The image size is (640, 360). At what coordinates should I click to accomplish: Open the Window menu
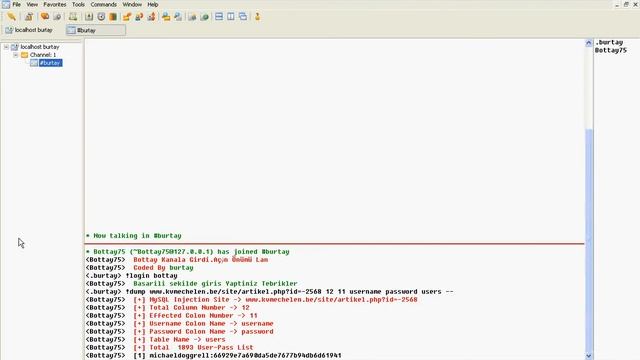(132, 4)
